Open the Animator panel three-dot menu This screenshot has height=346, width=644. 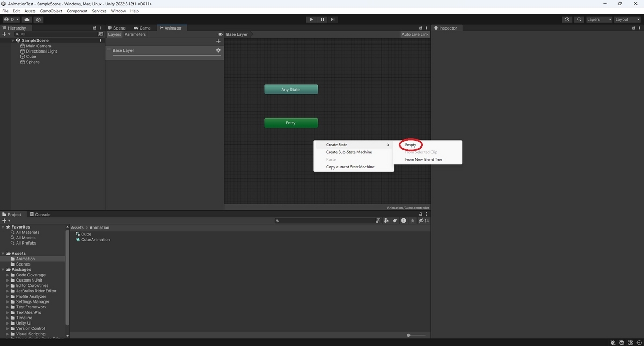tap(427, 28)
